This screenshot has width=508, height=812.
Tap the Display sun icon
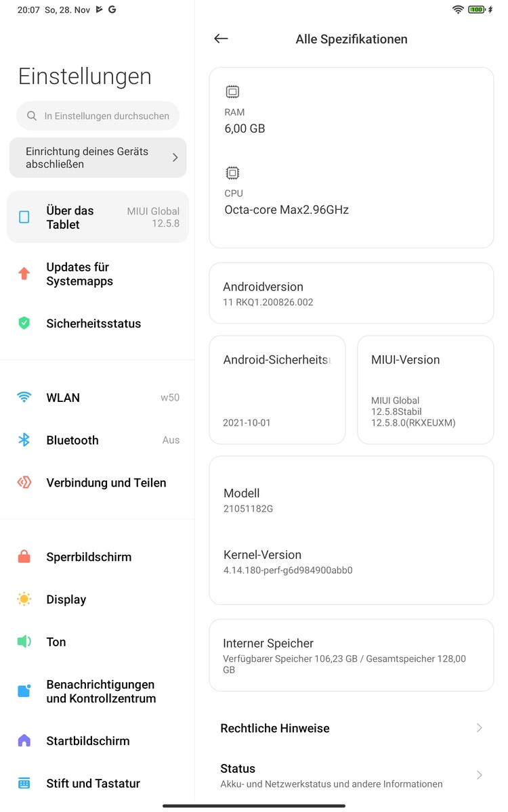[24, 600]
